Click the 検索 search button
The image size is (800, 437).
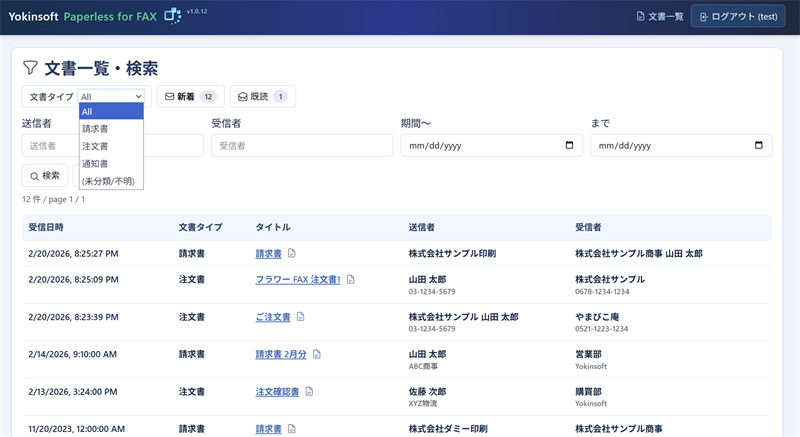tap(45, 176)
